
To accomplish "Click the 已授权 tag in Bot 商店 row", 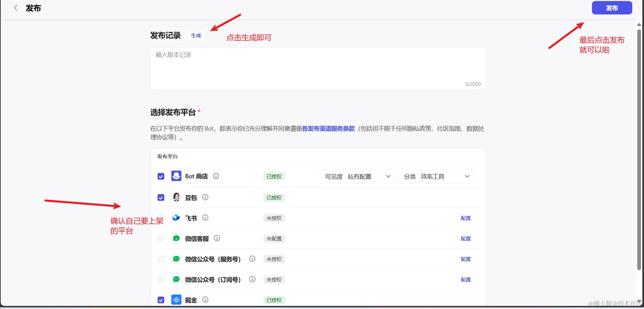I will [x=274, y=176].
